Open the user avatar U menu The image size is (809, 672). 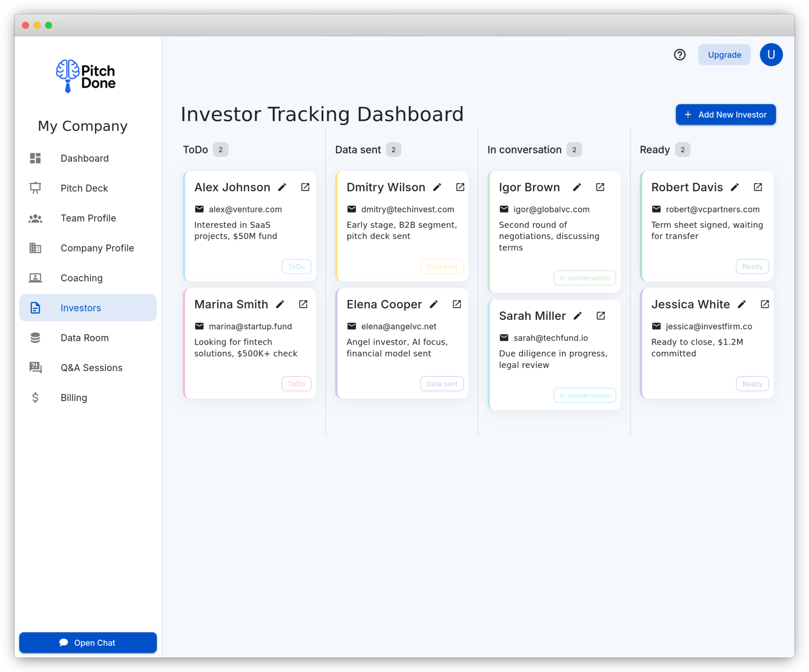pyautogui.click(x=771, y=55)
